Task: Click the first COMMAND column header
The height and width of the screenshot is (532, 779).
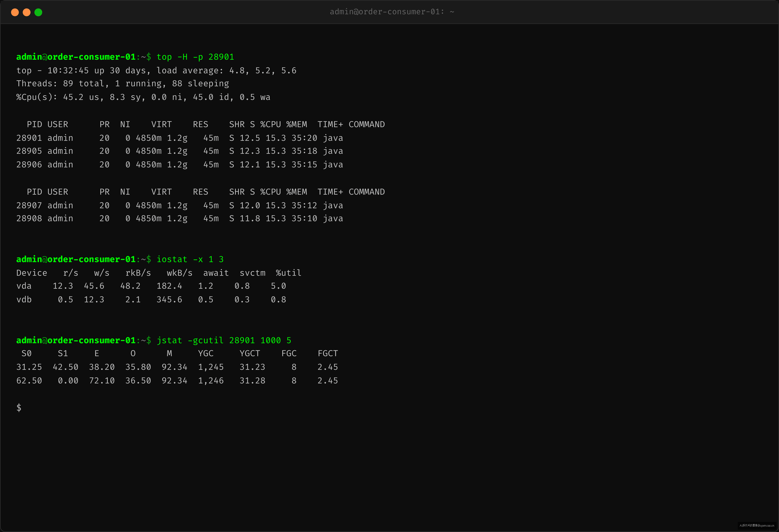Action: (x=367, y=125)
